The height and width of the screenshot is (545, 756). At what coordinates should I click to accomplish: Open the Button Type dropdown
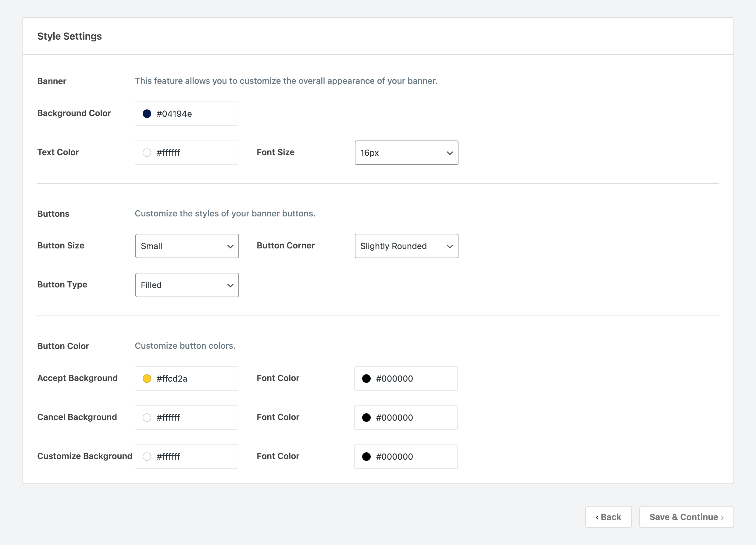pyautogui.click(x=187, y=285)
